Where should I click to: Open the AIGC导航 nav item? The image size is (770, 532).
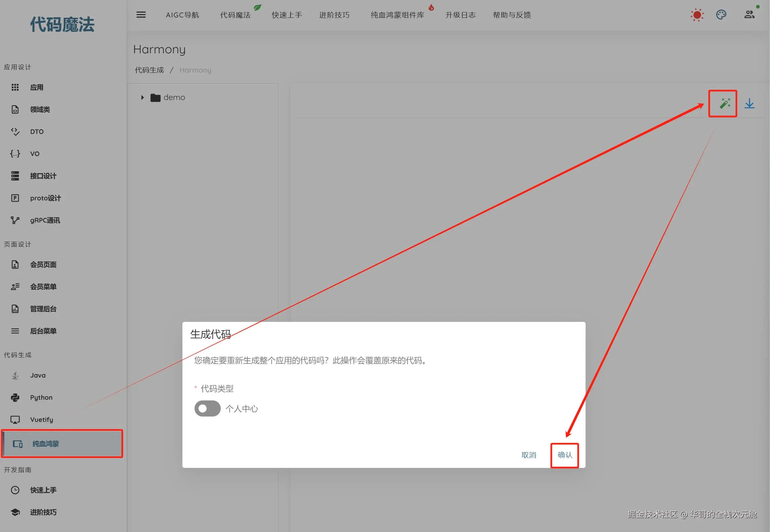click(182, 15)
